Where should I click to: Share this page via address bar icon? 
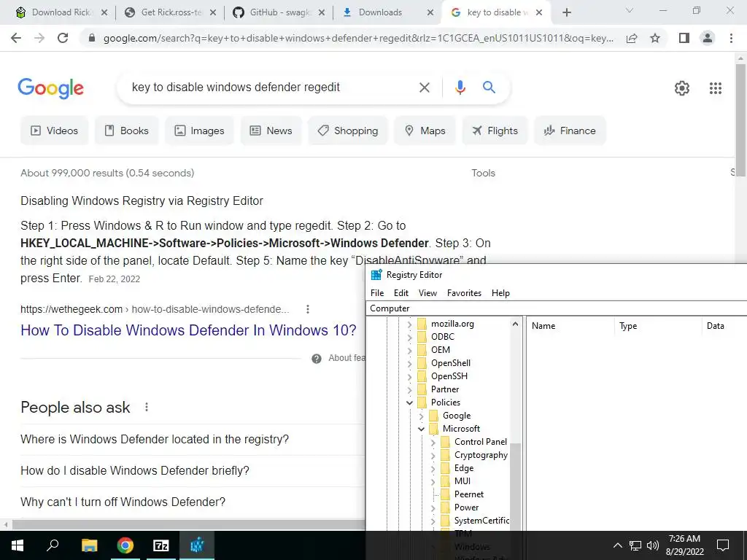pyautogui.click(x=632, y=38)
